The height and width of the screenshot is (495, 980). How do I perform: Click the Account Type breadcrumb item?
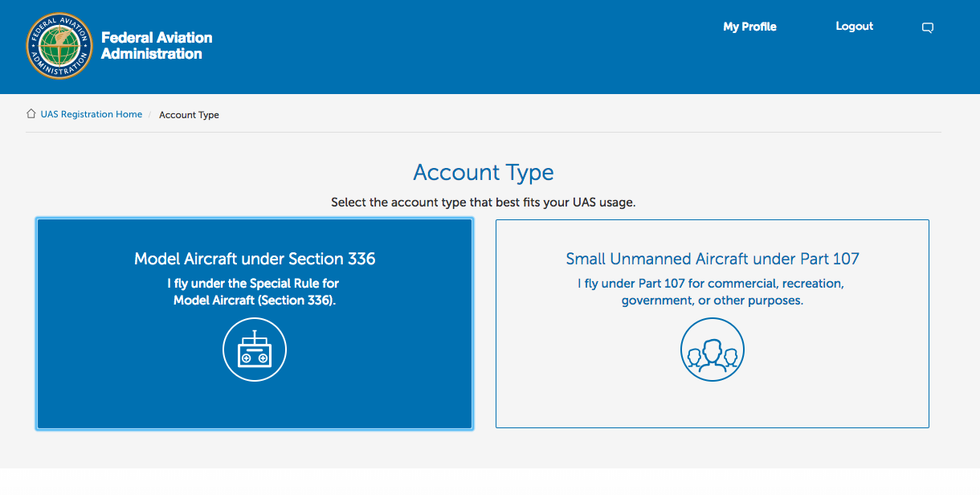point(189,115)
